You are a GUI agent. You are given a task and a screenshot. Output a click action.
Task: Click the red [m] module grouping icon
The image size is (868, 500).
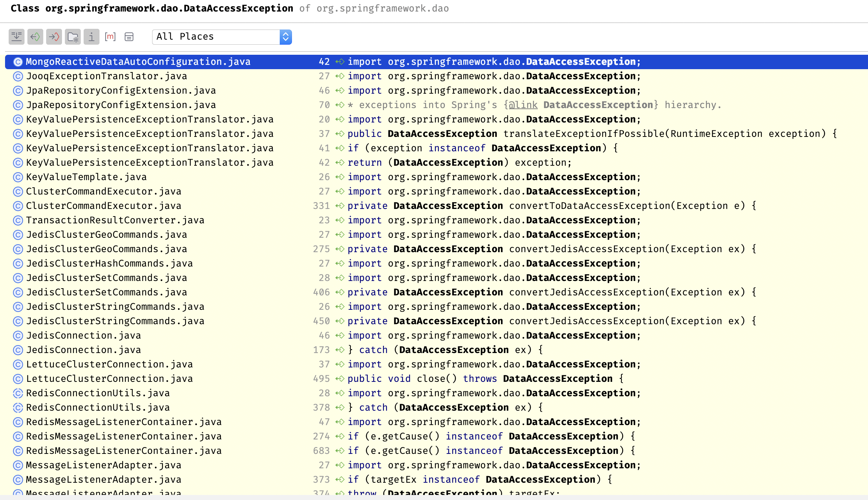110,37
